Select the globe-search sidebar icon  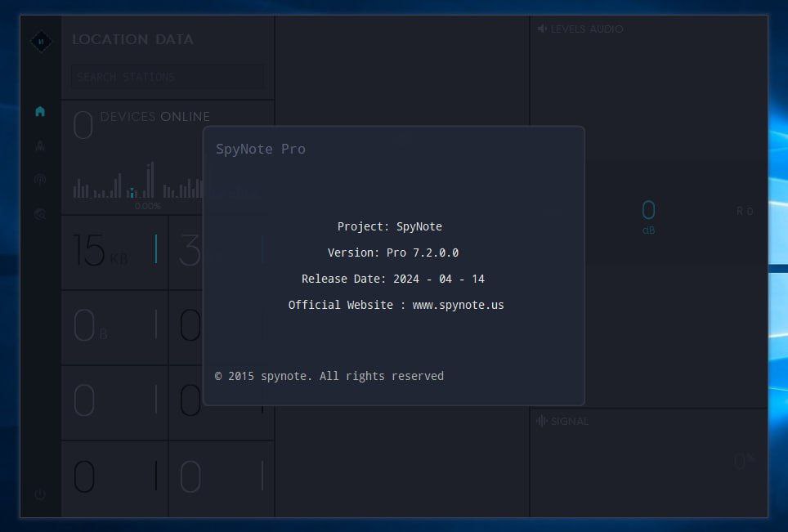(x=40, y=214)
